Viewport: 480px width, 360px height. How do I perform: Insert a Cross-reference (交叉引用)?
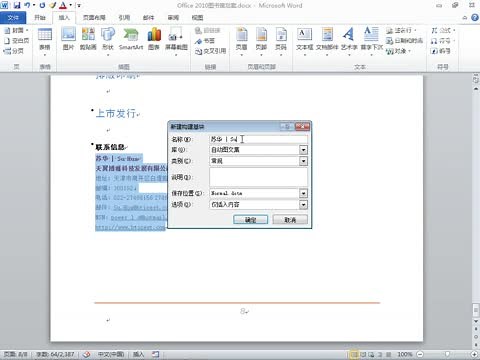pyautogui.click(x=210, y=51)
